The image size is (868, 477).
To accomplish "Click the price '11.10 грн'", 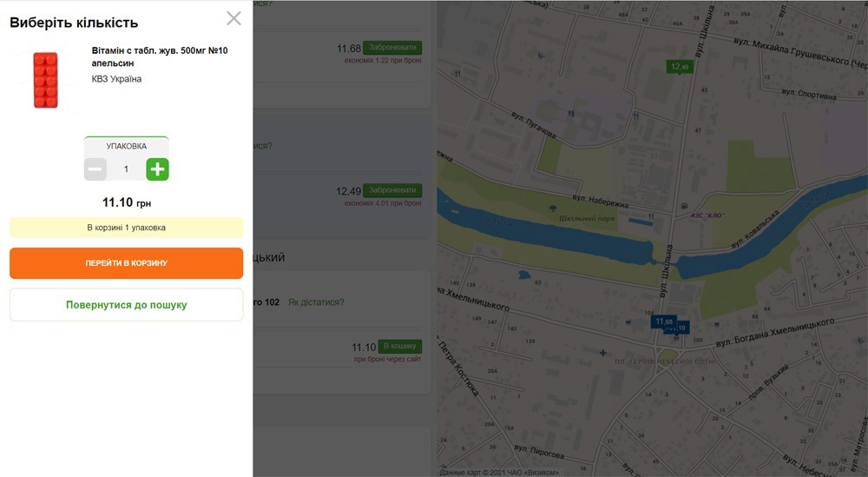I will 126,202.
